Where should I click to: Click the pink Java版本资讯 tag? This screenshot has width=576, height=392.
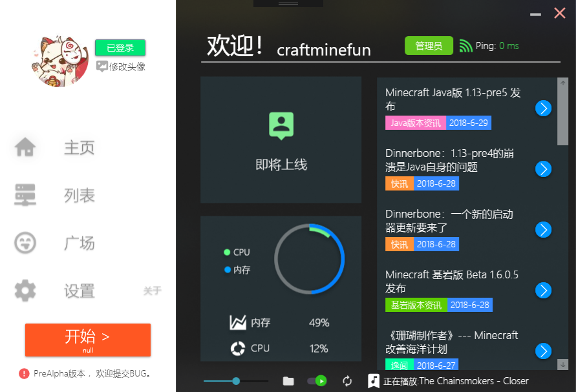416,123
